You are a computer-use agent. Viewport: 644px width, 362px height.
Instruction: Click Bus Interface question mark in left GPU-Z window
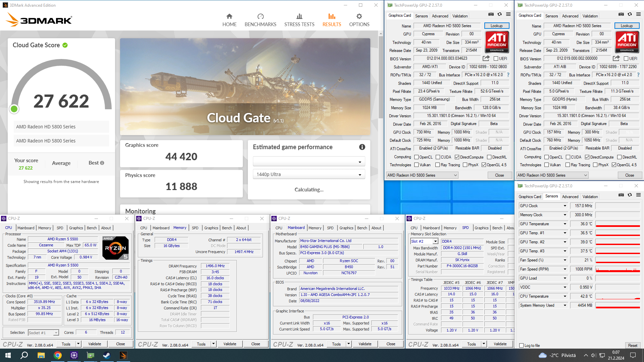tap(508, 75)
